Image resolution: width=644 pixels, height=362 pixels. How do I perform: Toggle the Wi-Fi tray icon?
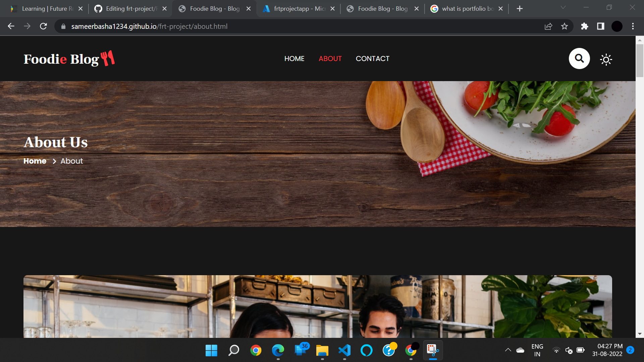pos(556,351)
